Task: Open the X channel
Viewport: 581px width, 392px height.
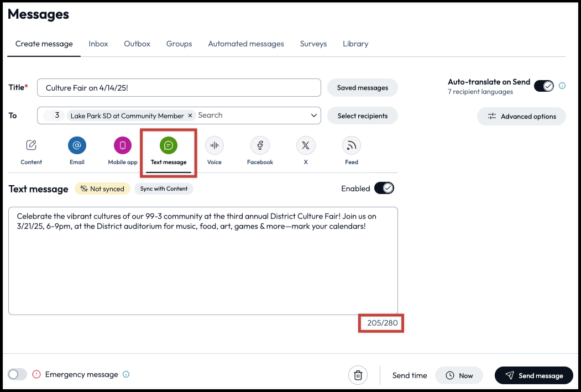Action: click(306, 145)
